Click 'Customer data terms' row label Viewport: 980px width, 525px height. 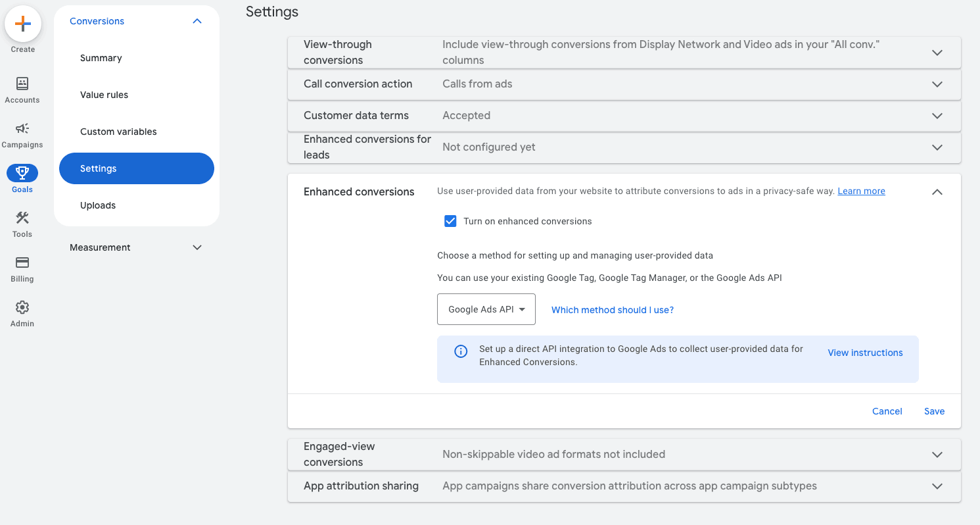(x=356, y=115)
